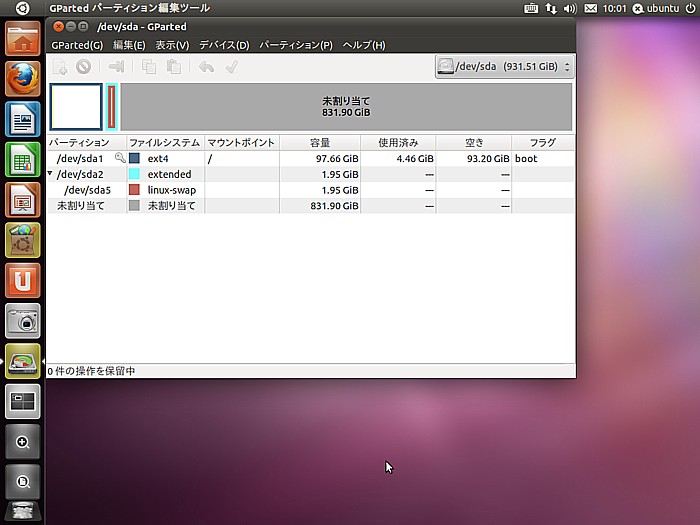Open LibreOffice Writer from the launcher

coord(23,119)
